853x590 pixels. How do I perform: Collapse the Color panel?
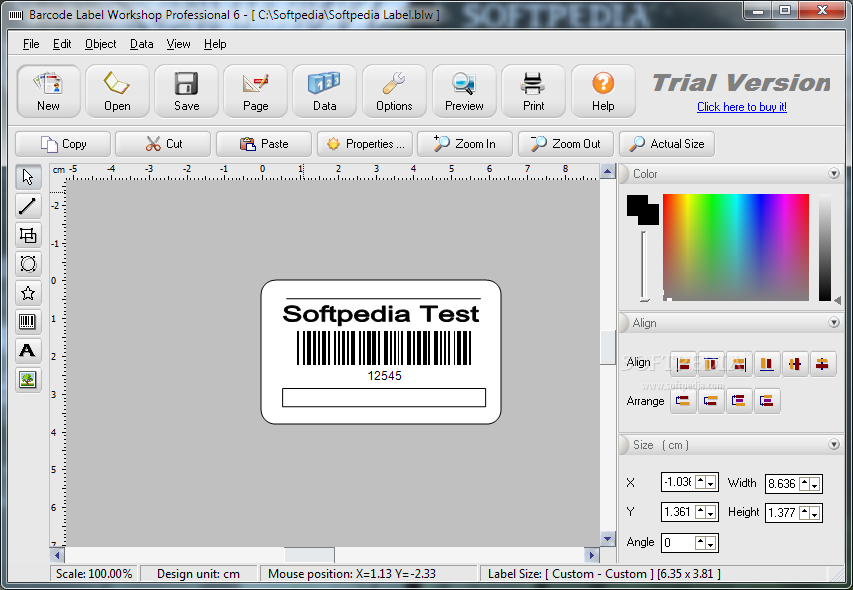click(834, 173)
